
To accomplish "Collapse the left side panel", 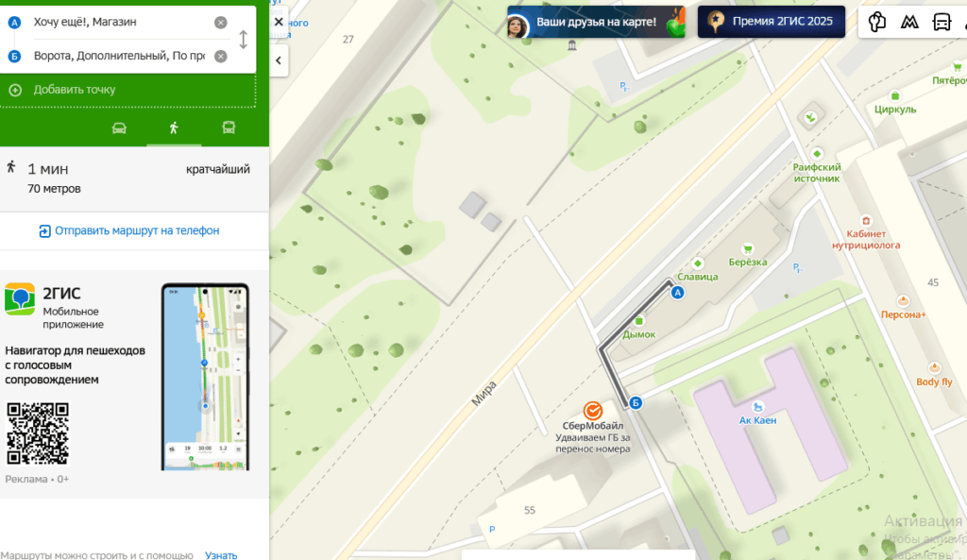I will pos(279,60).
